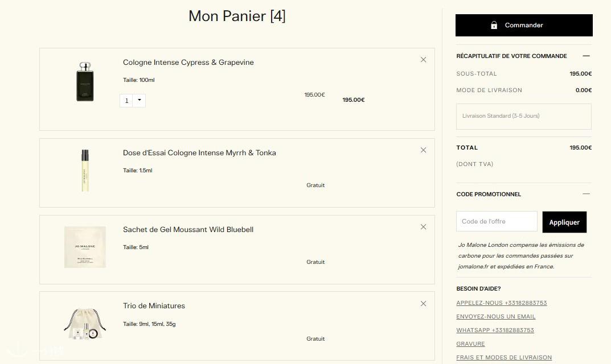This screenshot has height=364, width=611.
Task: Open Frais et modes de livraison link
Action: click(504, 357)
